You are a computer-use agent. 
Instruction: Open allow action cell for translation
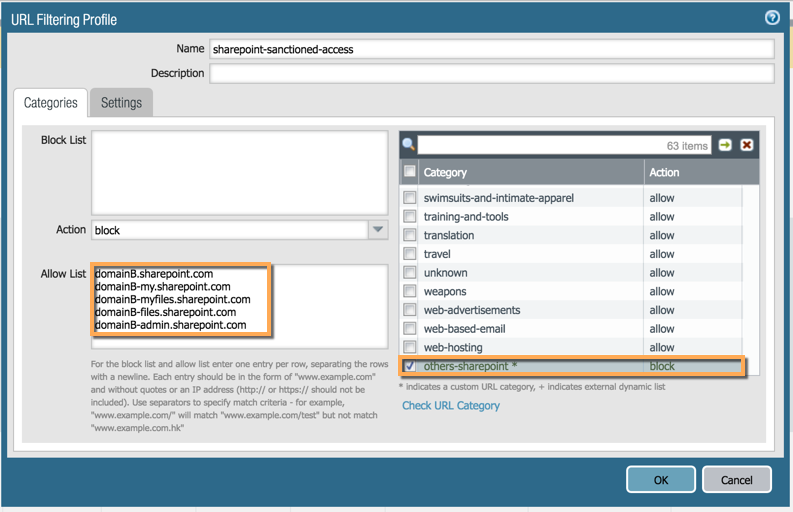pos(693,235)
